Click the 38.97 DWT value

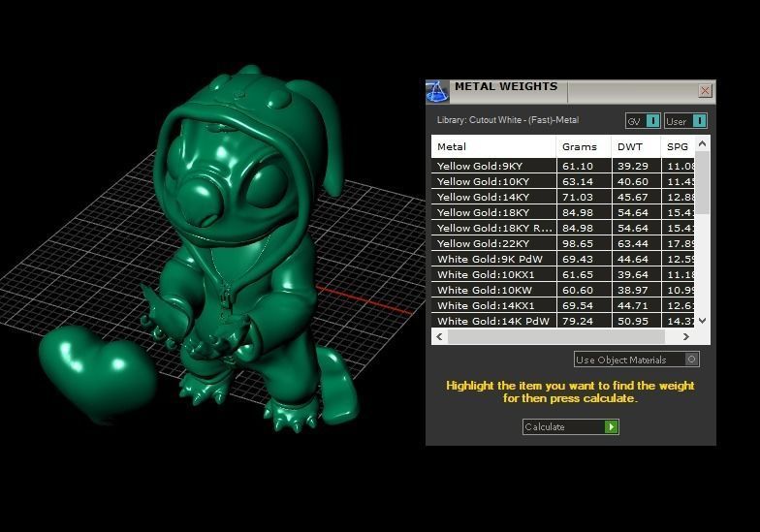tap(633, 291)
